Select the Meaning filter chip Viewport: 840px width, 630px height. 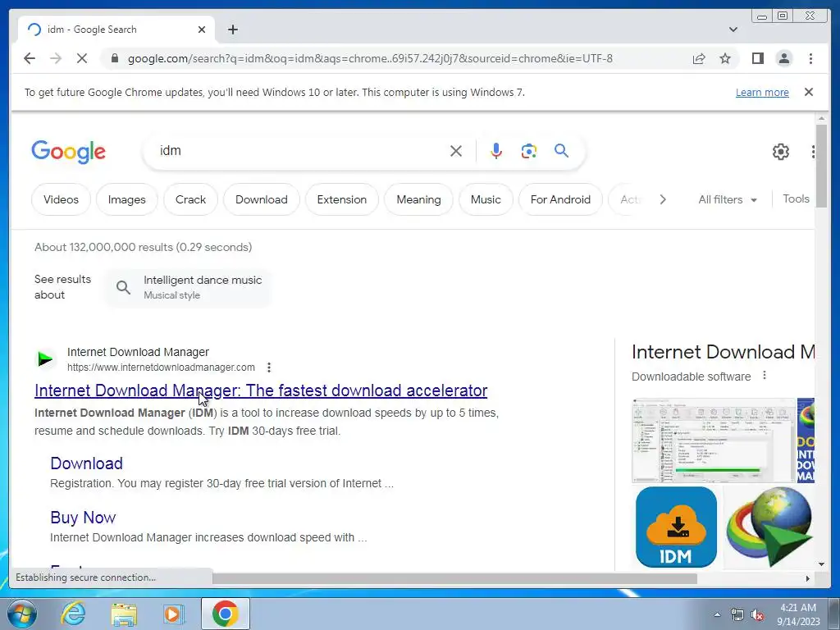tap(418, 199)
